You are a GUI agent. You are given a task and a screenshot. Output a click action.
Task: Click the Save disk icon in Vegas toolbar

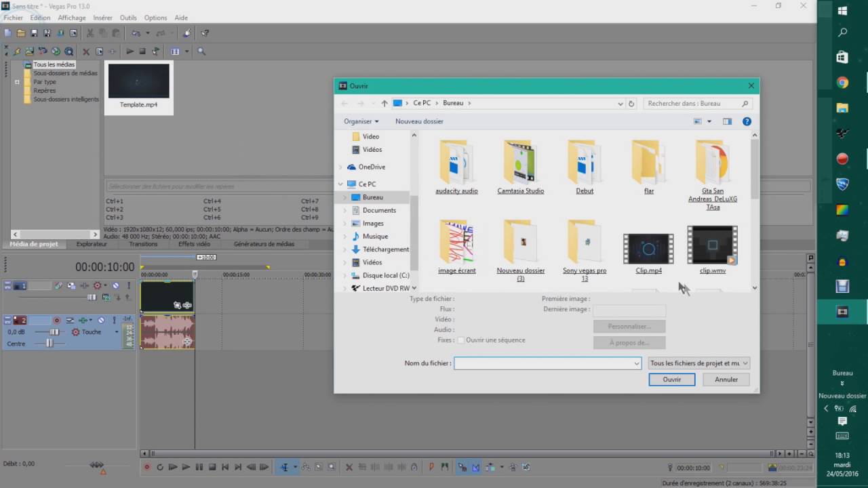click(34, 33)
